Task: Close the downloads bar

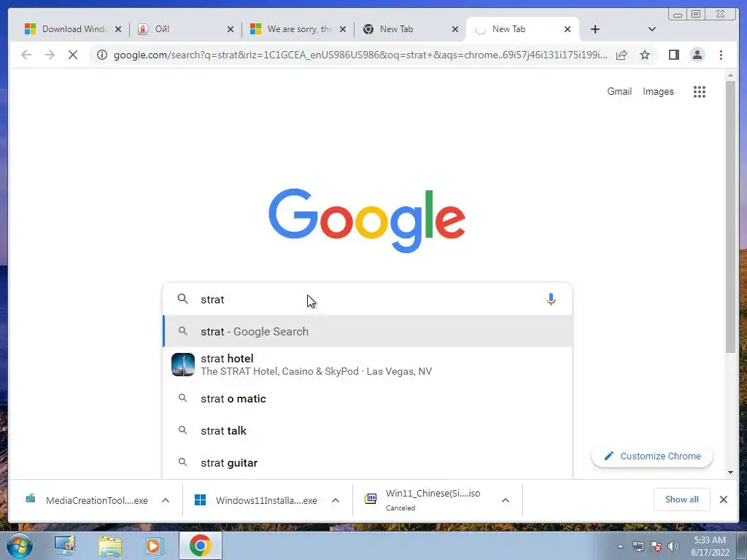Action: point(723,499)
